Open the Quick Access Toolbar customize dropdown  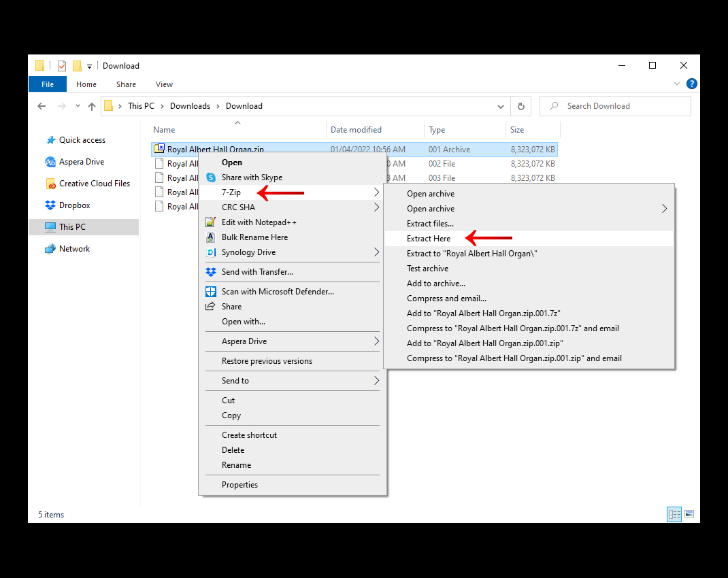click(x=89, y=67)
